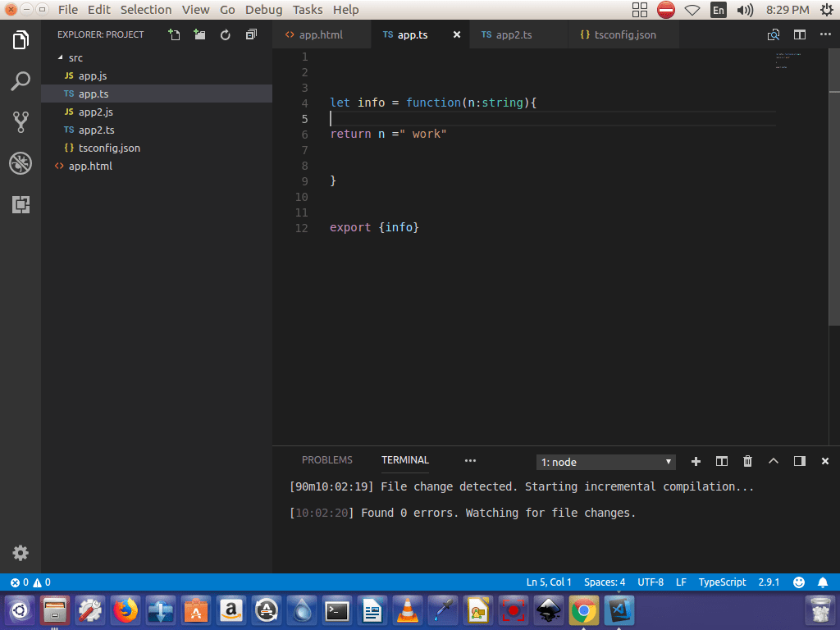Click the Refresh Explorer icon
Image resolution: width=840 pixels, height=630 pixels.
click(226, 34)
